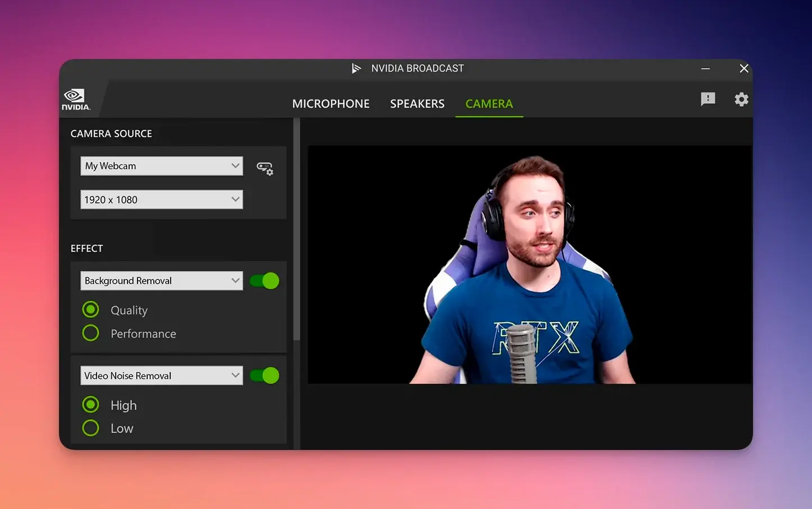Choose the Quality radio button
The width and height of the screenshot is (812, 509).
[x=90, y=310]
